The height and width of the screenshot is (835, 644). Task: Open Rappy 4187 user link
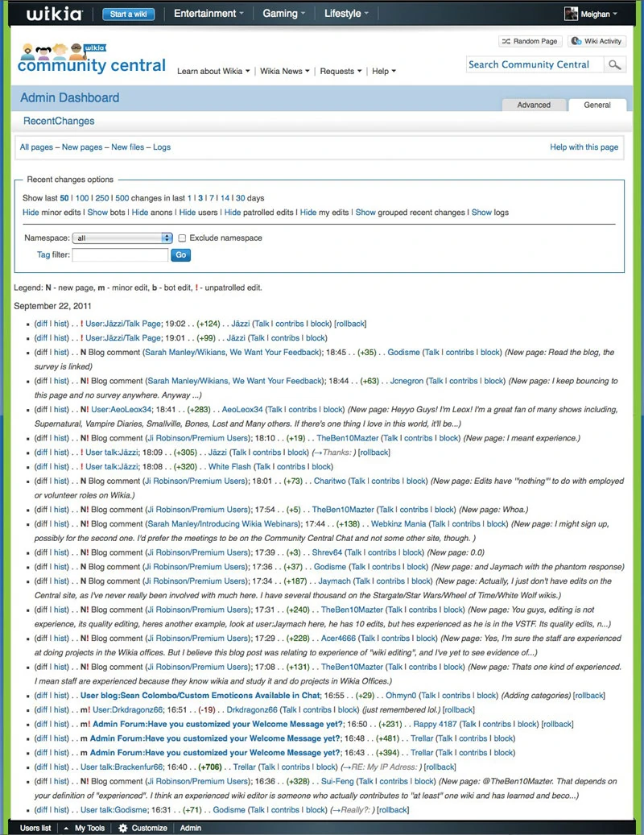[x=435, y=724]
